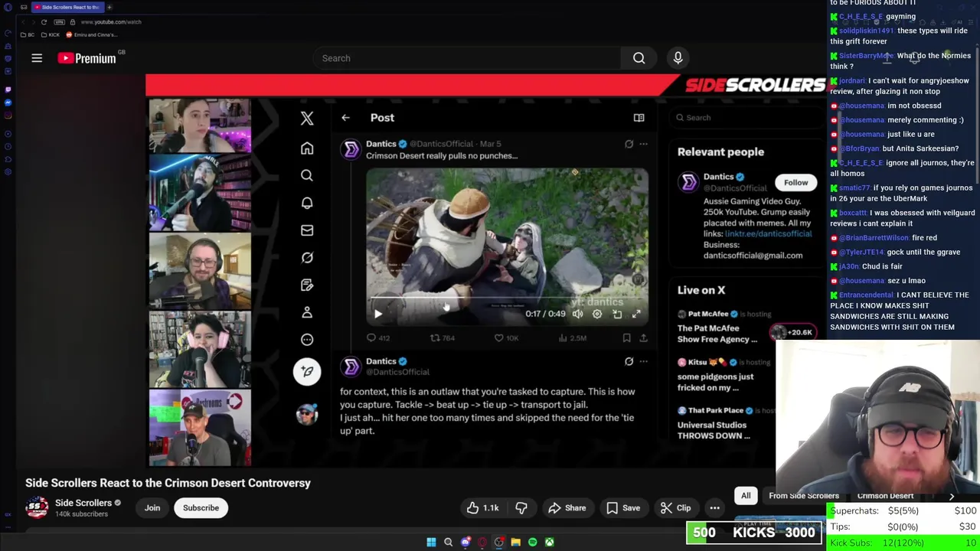Mute the tweet video volume icon
Image resolution: width=980 pixels, height=551 pixels.
coord(577,314)
